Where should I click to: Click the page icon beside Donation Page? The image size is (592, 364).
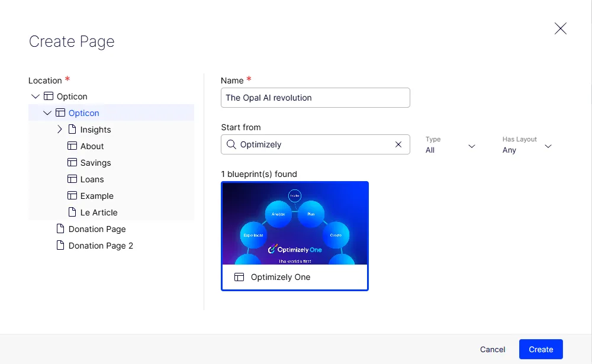tap(60, 229)
